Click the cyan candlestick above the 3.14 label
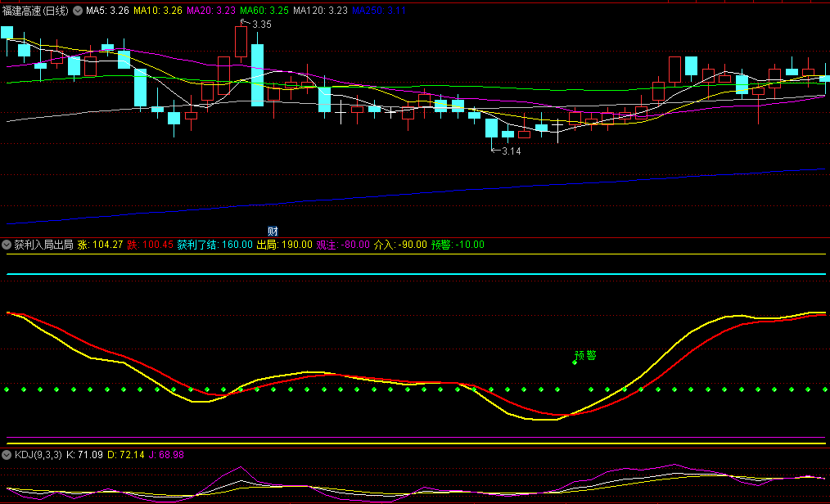Image resolution: width=830 pixels, height=504 pixels. (x=491, y=128)
